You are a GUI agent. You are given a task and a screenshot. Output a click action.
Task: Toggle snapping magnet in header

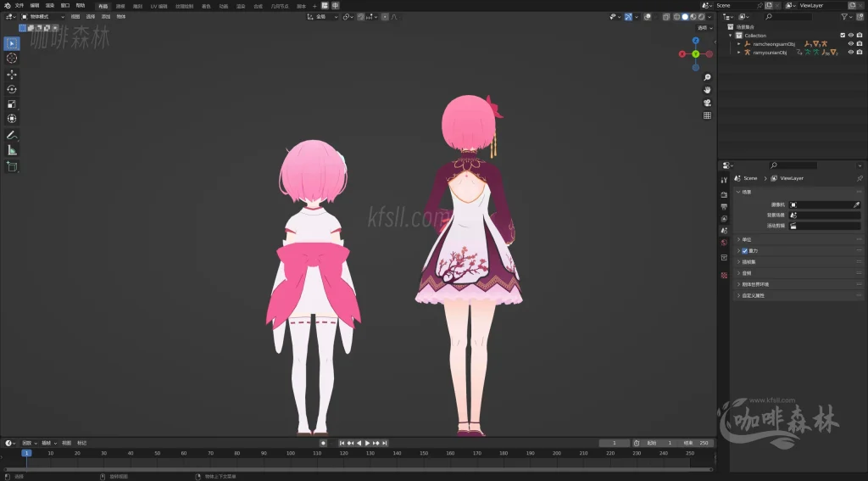pos(361,17)
